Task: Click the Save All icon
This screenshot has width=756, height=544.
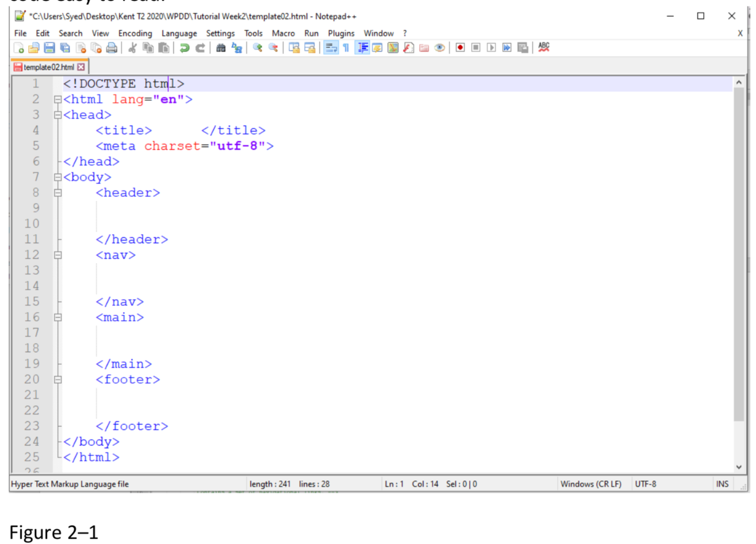Action: (x=65, y=48)
